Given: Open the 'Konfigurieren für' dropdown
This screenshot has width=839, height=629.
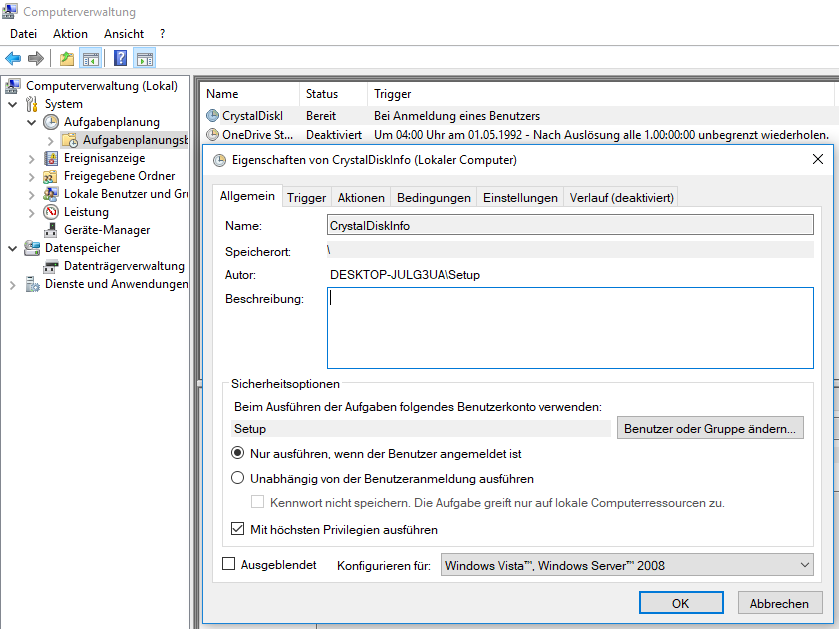Looking at the screenshot, I should [x=627, y=566].
